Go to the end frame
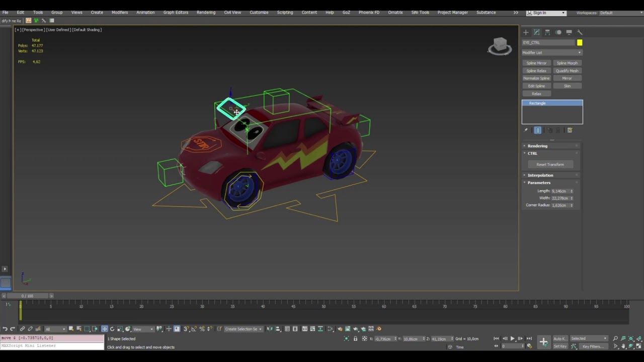This screenshot has width=644, height=362. [x=529, y=338]
